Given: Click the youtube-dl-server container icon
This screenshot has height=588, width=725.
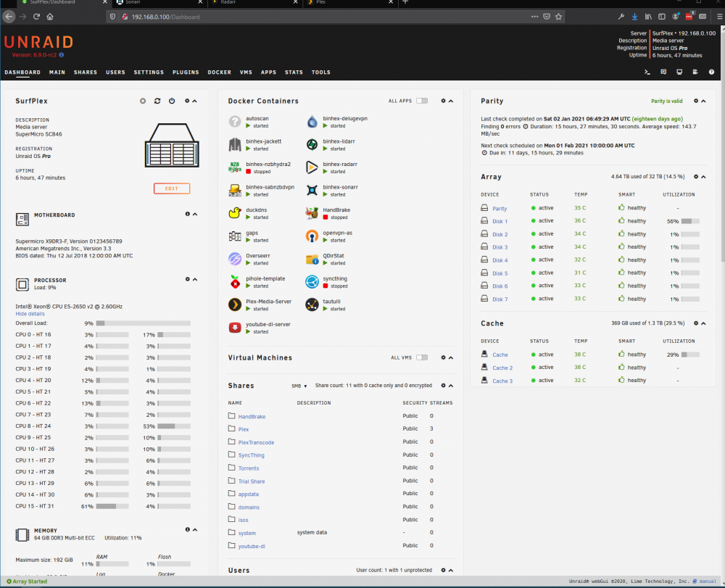Looking at the screenshot, I should point(235,328).
